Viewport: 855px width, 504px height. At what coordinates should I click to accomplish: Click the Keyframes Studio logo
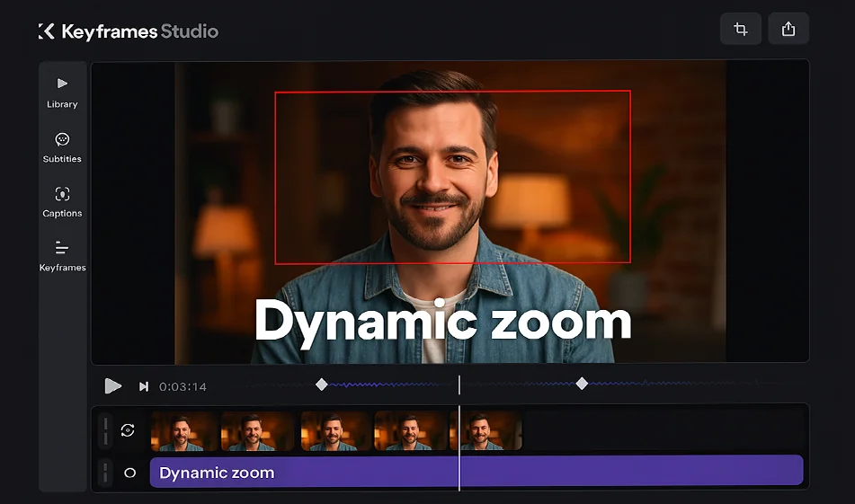[129, 31]
